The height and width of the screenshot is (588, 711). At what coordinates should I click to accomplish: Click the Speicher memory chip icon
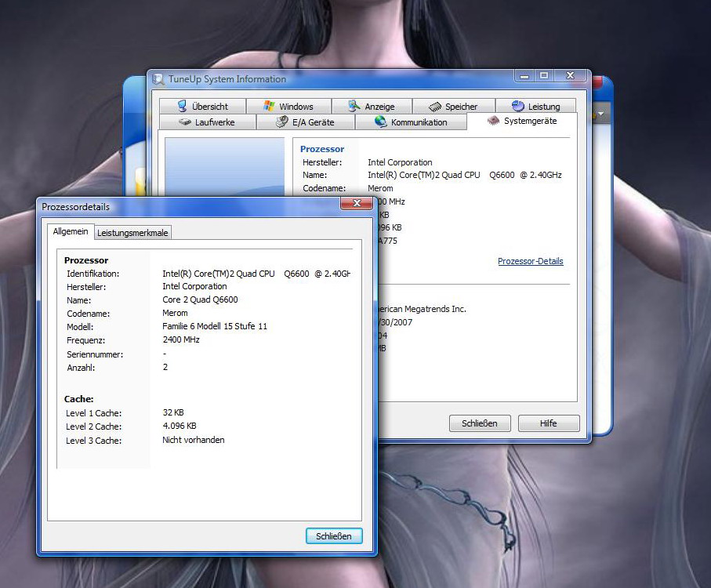click(x=435, y=107)
